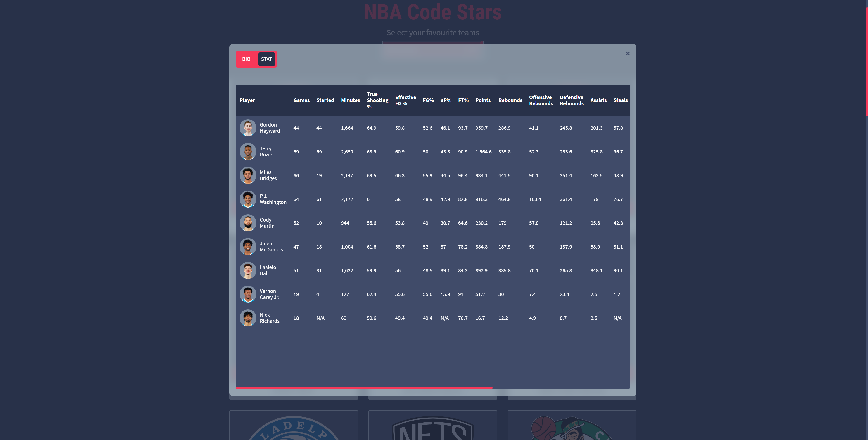
Task: Click the Points column header to sort
Action: click(x=483, y=100)
